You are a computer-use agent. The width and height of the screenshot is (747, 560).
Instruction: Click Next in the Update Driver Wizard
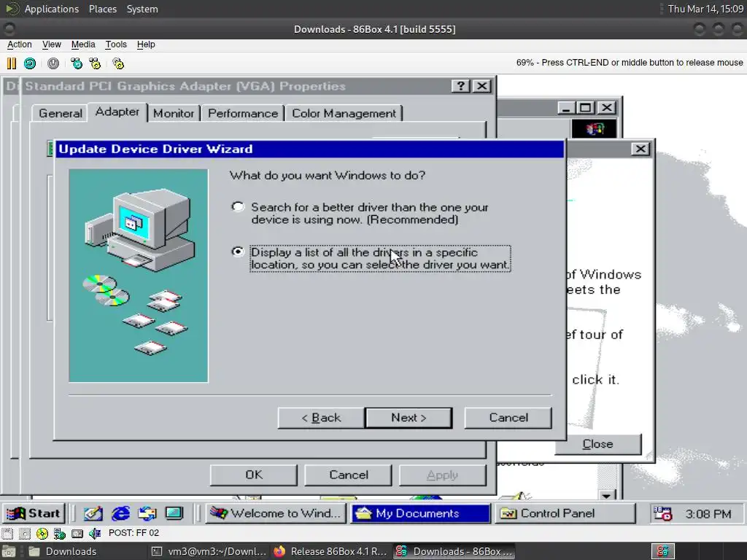coord(409,418)
